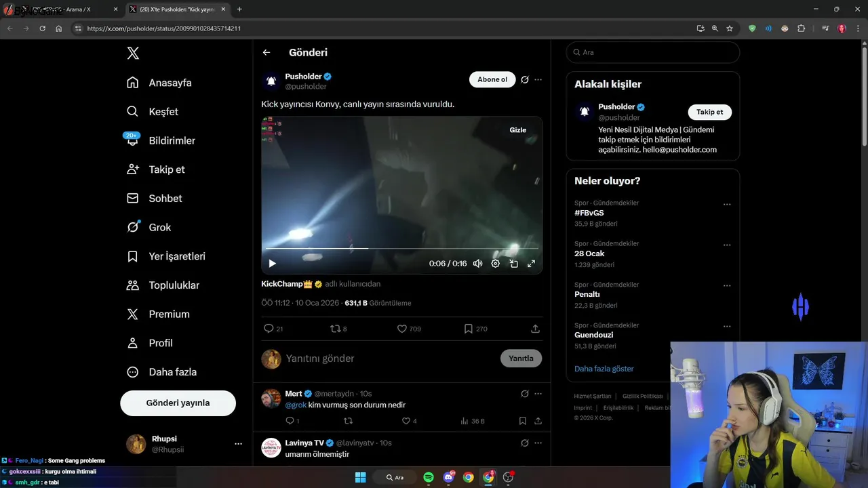Open Discord from taskbar
Image resolution: width=868 pixels, height=488 pixels.
pyautogui.click(x=449, y=477)
